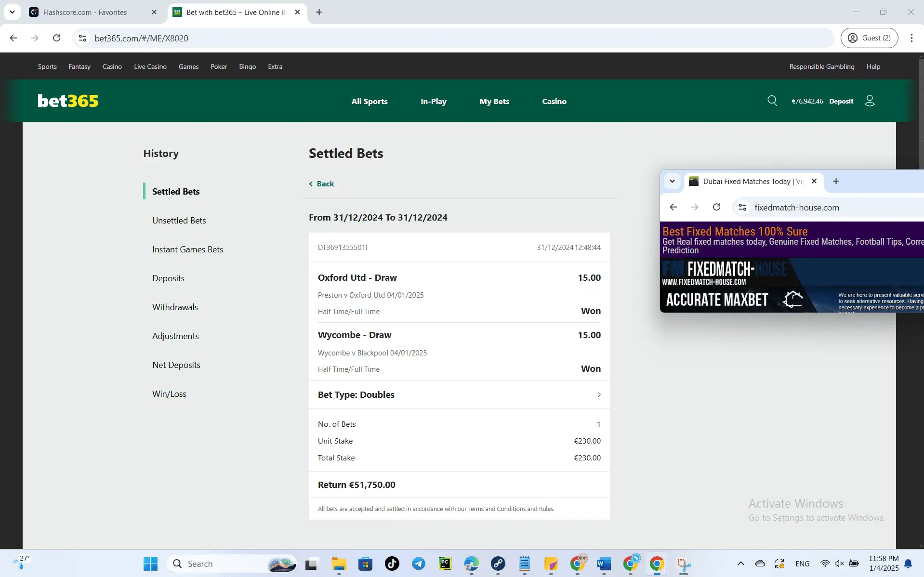Click the bet365 address bar URL
924x577 pixels.
(x=141, y=38)
